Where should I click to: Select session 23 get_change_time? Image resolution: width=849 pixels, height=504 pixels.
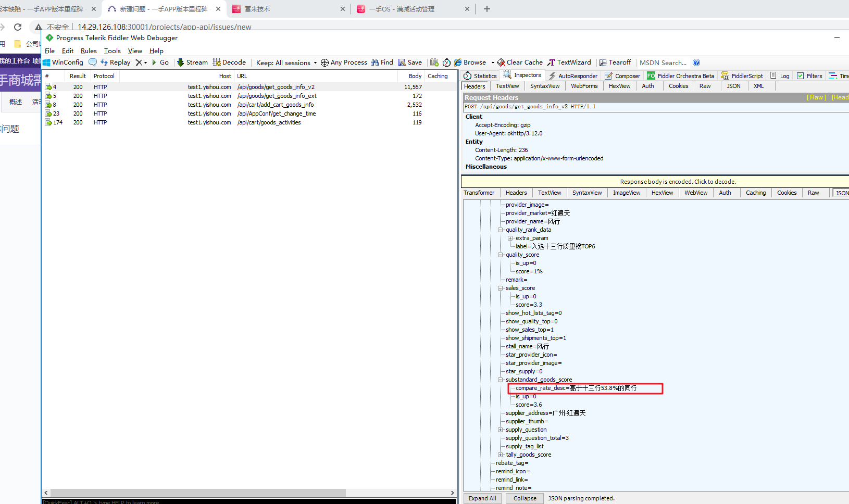click(249, 114)
